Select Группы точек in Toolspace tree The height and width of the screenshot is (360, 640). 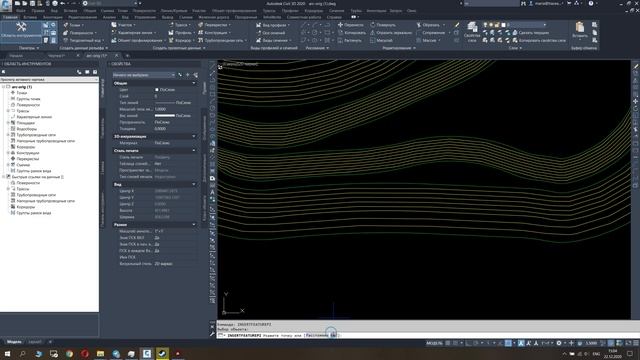point(29,99)
